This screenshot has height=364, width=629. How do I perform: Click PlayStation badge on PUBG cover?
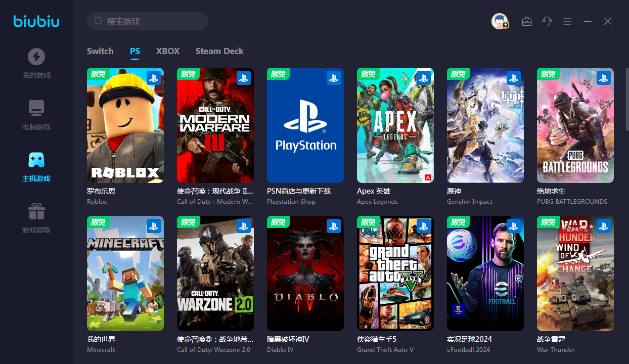pyautogui.click(x=604, y=78)
